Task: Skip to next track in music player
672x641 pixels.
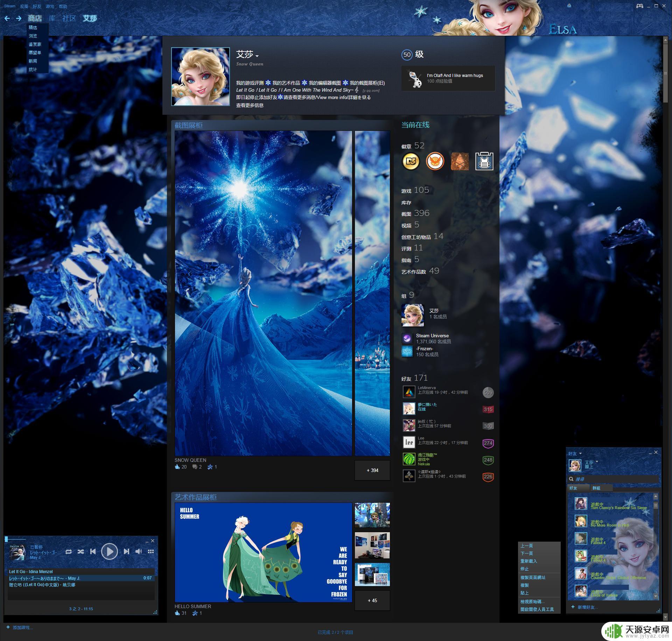Action: tap(126, 551)
